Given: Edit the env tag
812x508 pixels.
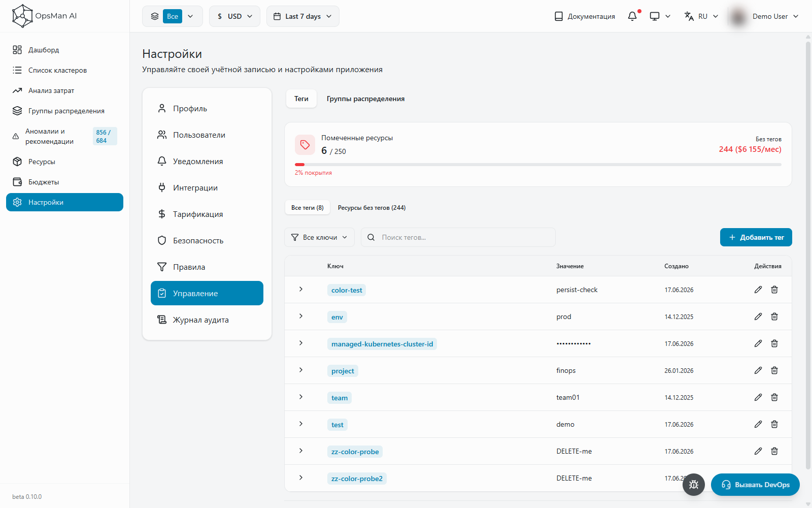Looking at the screenshot, I should pyautogui.click(x=758, y=316).
